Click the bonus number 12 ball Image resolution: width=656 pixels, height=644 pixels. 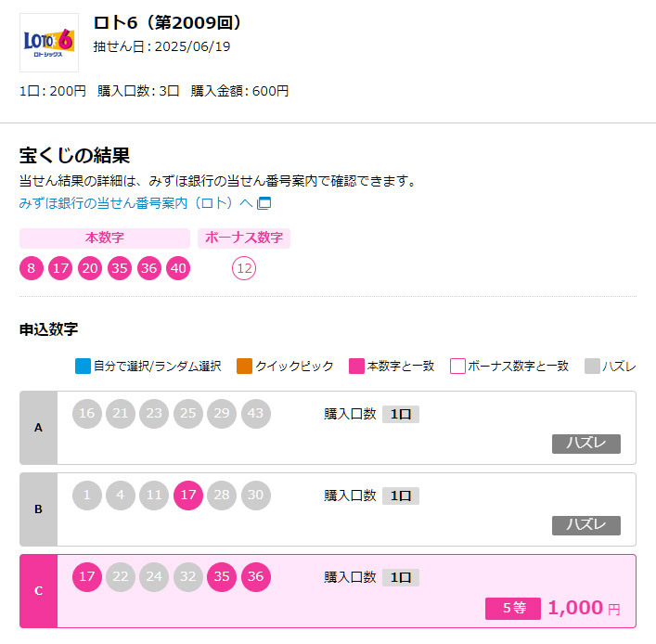[x=244, y=268]
